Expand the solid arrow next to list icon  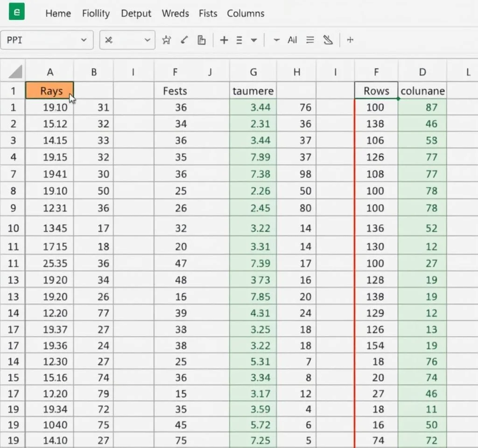[253, 40]
